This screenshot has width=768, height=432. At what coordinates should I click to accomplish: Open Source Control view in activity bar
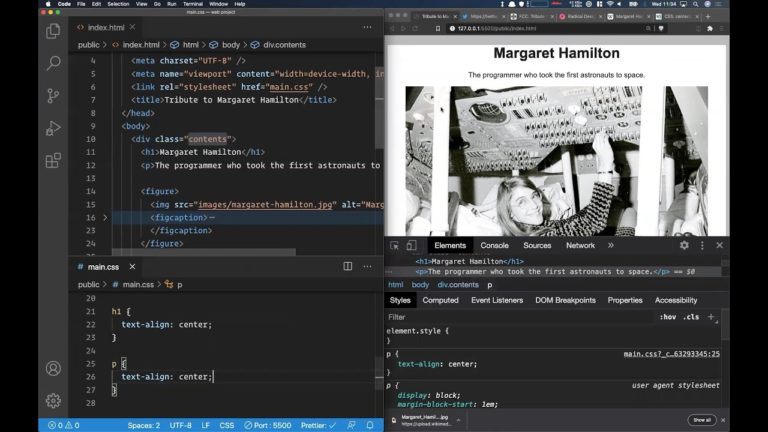coord(53,96)
